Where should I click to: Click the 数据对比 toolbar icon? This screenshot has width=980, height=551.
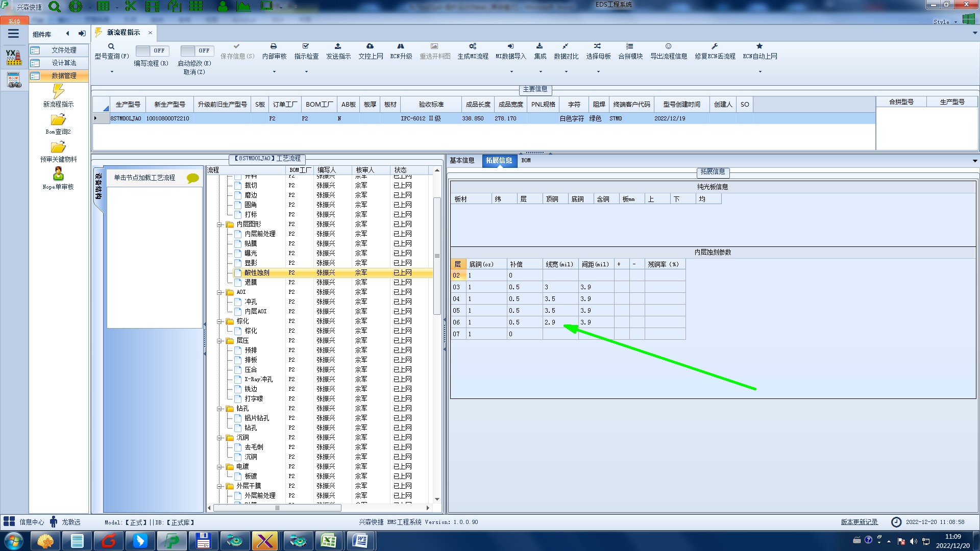(x=566, y=46)
